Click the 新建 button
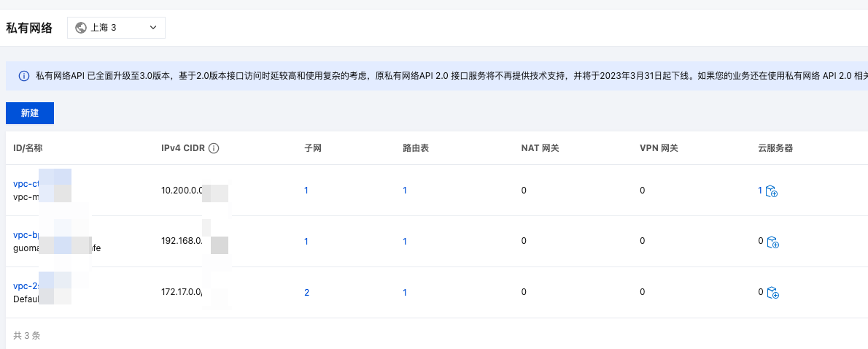 (30, 113)
